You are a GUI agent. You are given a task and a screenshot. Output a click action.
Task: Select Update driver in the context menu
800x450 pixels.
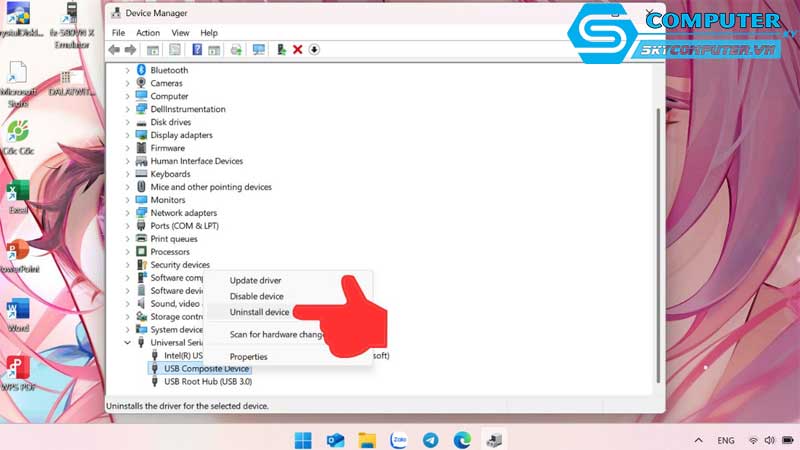pyautogui.click(x=255, y=280)
